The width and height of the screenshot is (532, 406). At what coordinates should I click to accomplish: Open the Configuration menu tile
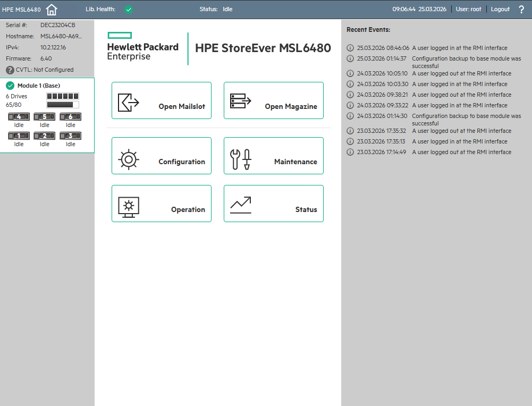click(x=162, y=156)
